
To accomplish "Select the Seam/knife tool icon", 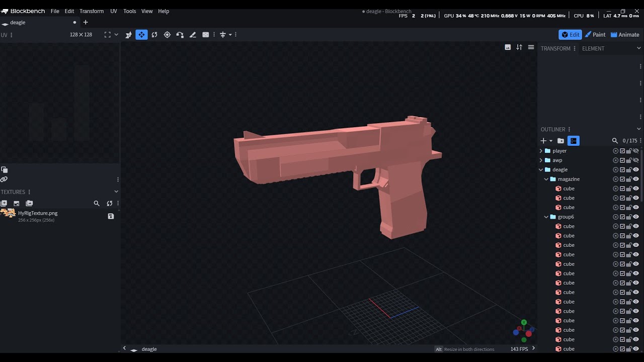I will (193, 35).
